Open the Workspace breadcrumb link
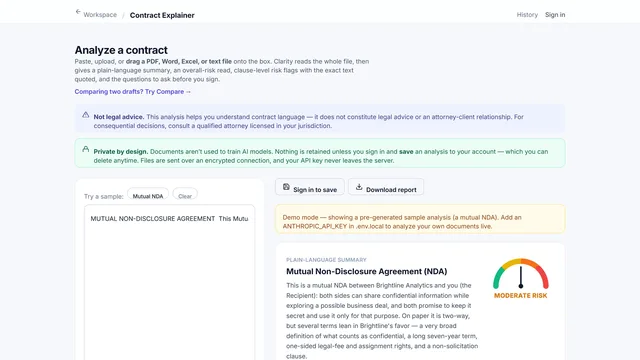This screenshot has height=360, width=640. [100, 15]
